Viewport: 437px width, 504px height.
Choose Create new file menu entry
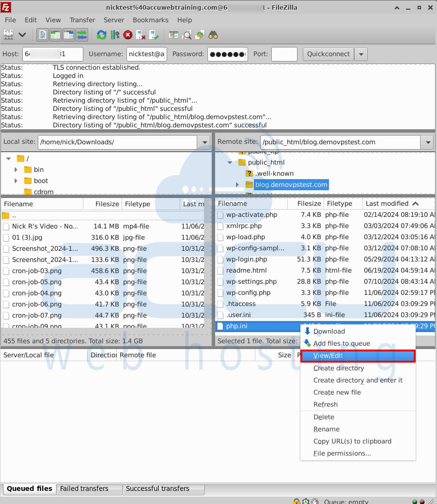click(358, 393)
